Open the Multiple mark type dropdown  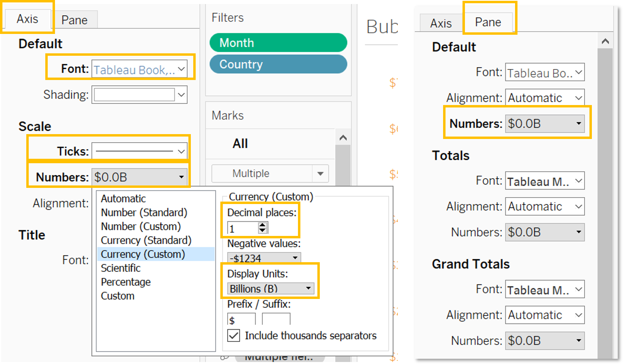(270, 174)
